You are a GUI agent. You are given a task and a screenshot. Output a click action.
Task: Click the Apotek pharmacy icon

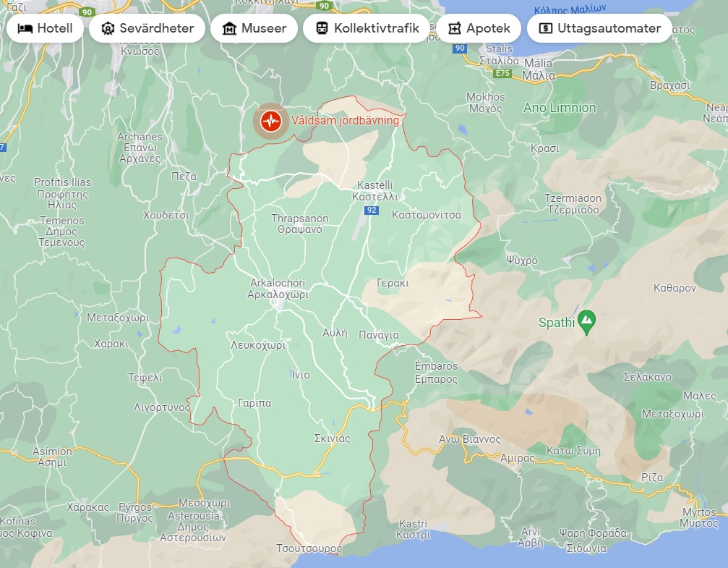click(455, 29)
